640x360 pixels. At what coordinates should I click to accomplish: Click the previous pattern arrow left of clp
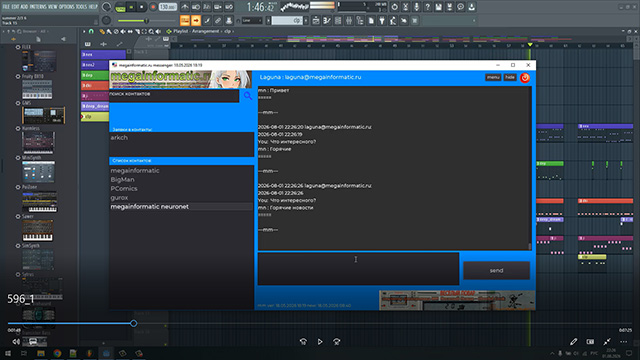click(268, 20)
